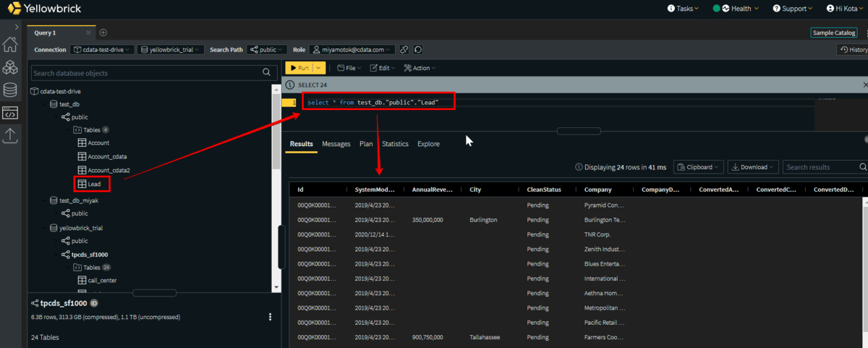
Task: Click the yellow Run button
Action: (x=299, y=68)
